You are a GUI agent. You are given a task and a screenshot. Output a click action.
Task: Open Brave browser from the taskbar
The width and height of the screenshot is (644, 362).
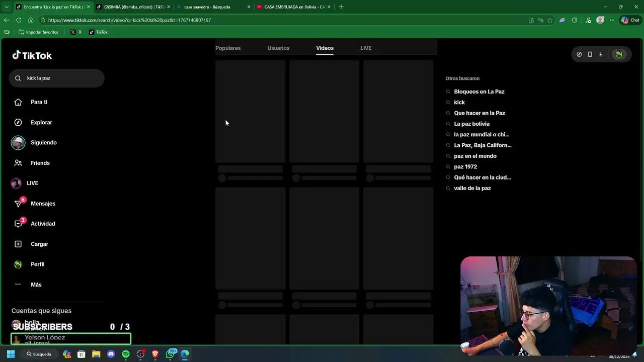click(x=155, y=354)
